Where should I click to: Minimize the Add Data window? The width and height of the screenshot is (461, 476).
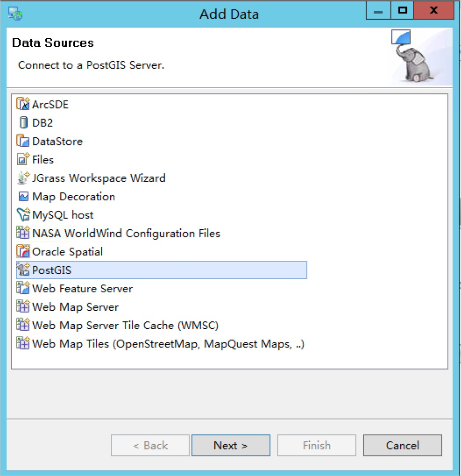[x=378, y=11]
